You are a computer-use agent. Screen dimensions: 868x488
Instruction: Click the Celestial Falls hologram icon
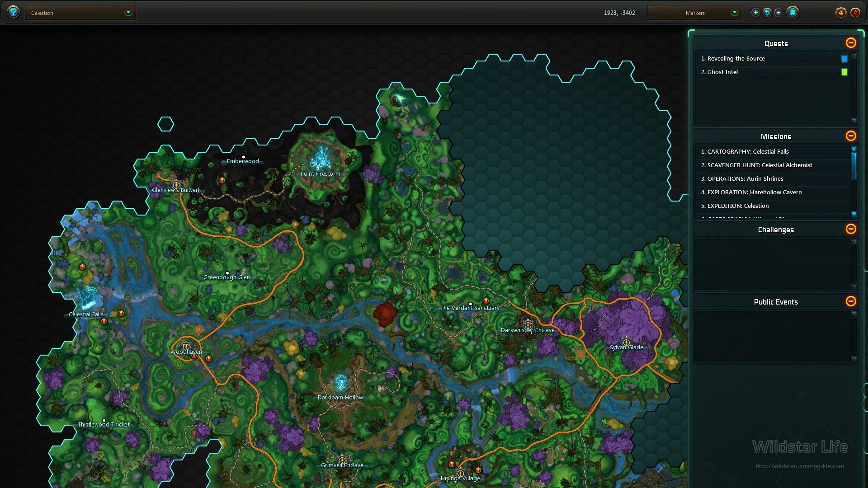(x=87, y=297)
